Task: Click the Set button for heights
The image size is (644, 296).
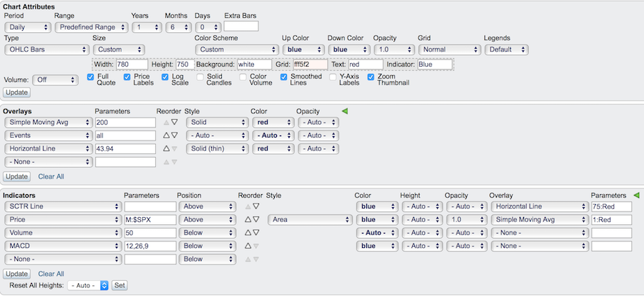Action: tap(119, 285)
